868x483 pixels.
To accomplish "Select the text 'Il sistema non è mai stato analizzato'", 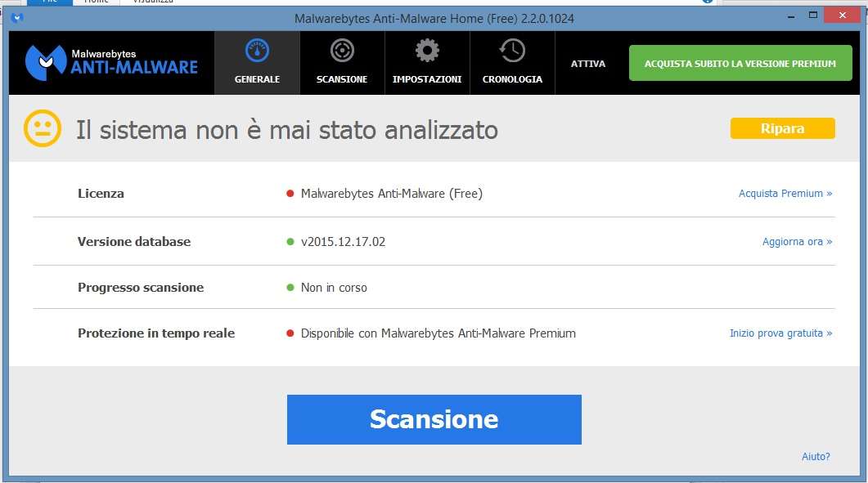I will pyautogui.click(x=287, y=130).
